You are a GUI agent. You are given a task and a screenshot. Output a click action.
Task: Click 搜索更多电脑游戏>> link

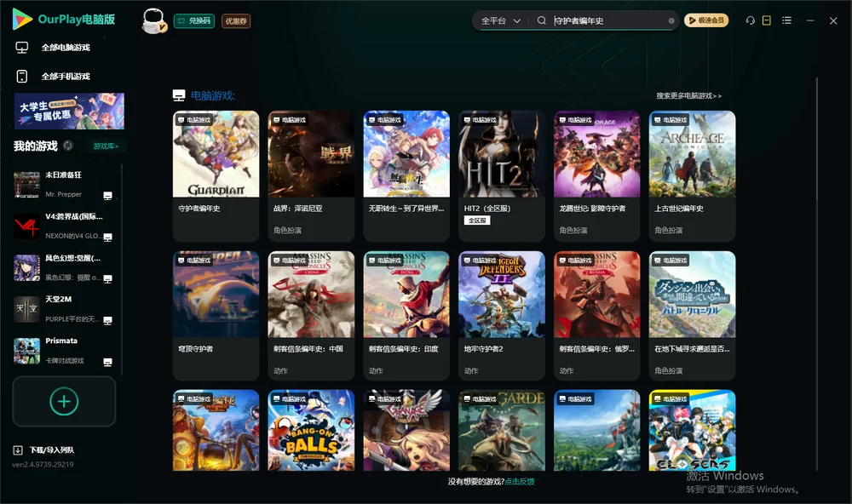point(688,95)
